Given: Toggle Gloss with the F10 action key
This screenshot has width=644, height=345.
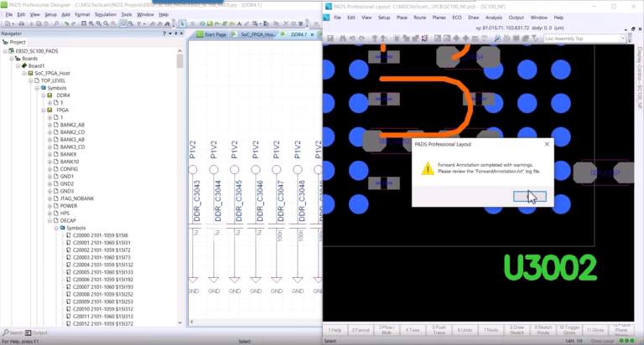Looking at the screenshot, I should click(x=569, y=330).
